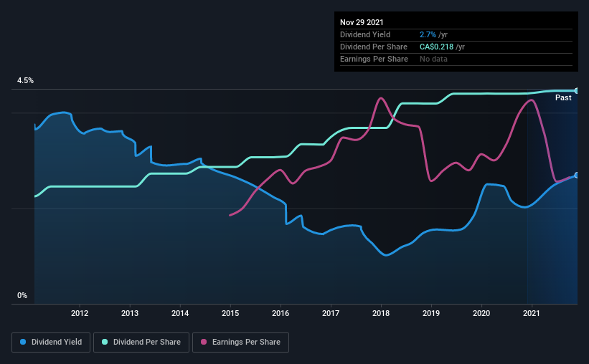Click the 2.7% dividend yield value

tap(428, 34)
